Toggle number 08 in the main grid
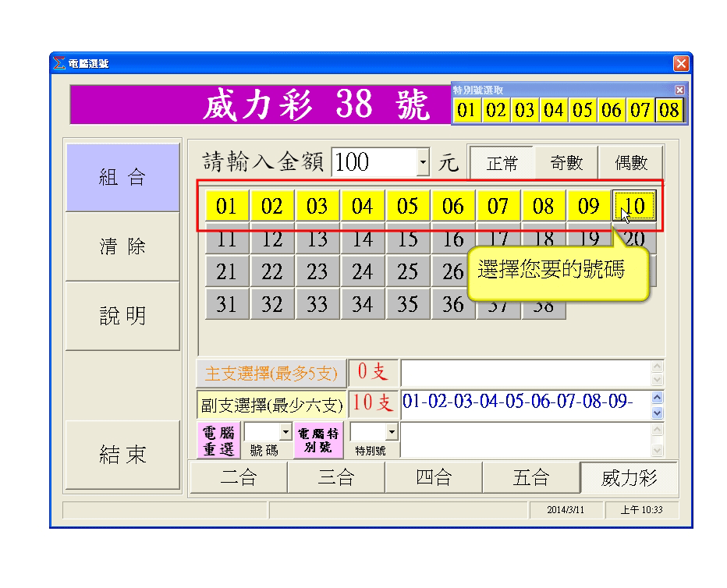This screenshot has height=588, width=727. pyautogui.click(x=544, y=206)
